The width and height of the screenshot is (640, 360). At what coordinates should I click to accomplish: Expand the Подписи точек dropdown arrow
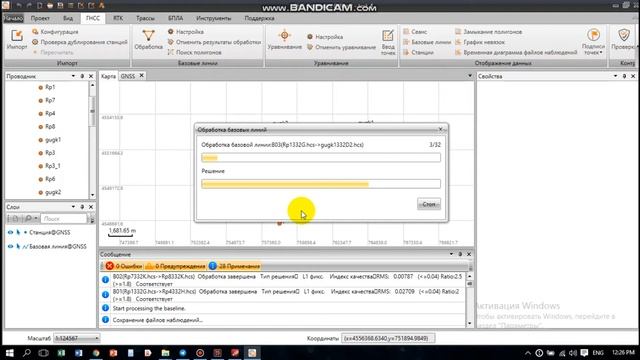[601, 53]
